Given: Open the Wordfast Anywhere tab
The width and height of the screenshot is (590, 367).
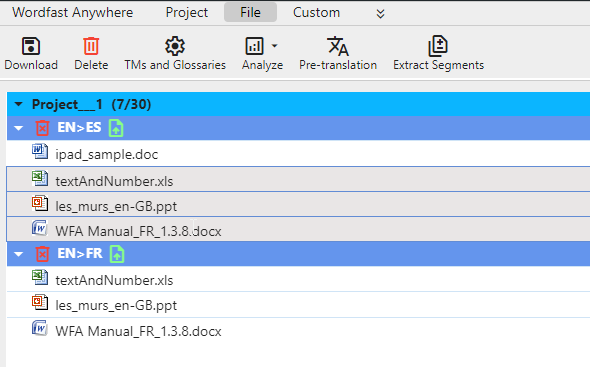Looking at the screenshot, I should pos(73,12).
